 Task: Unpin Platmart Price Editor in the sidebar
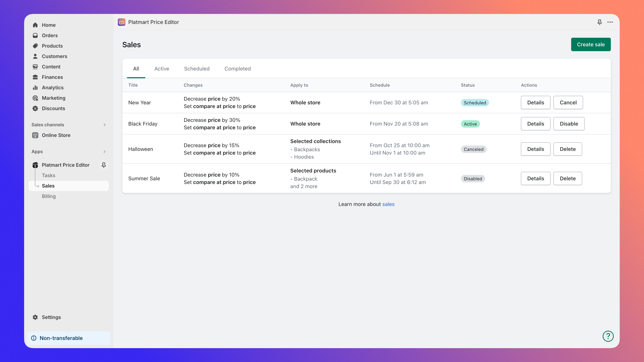tap(103, 165)
